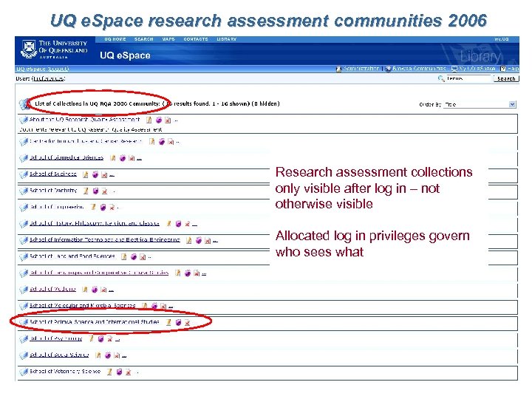
Task: Open About the UQ Research Quality Assessment collection
Action: (x=84, y=120)
